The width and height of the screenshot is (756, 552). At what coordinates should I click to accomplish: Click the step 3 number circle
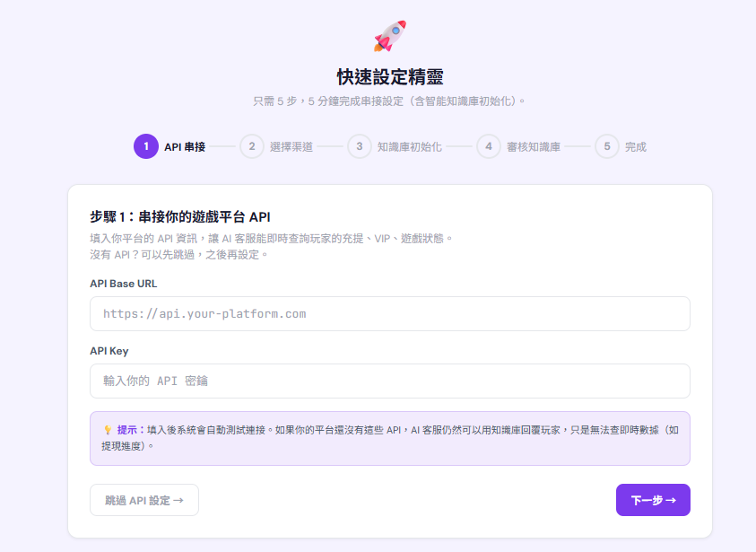(x=360, y=146)
